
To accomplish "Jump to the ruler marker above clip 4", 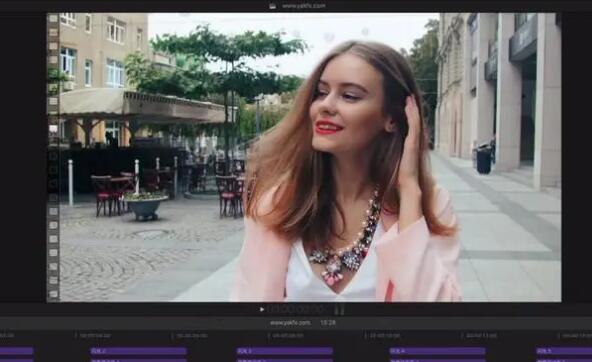I will [x=383, y=335].
